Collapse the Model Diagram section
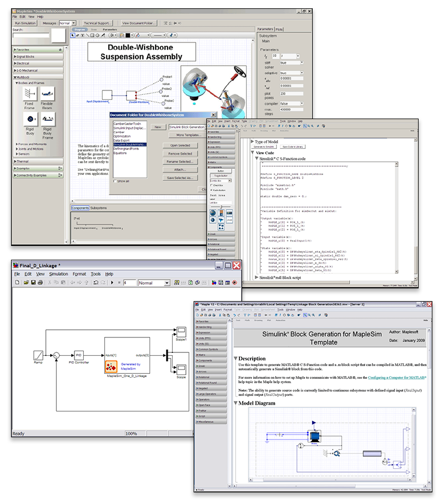Image resolution: width=444 pixels, height=504 pixels. (236, 403)
